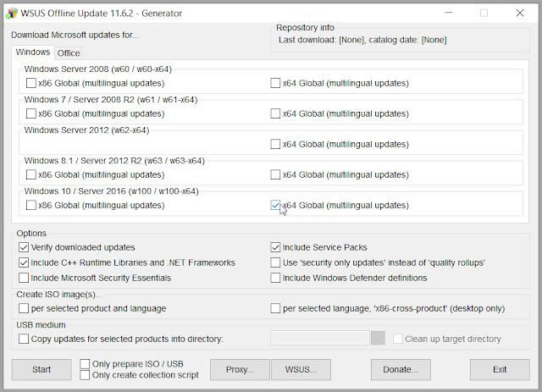Click the 'Windows Server 2012 (w62-x64)' heading
Screen dimensions: 542x392
pos(86,130)
